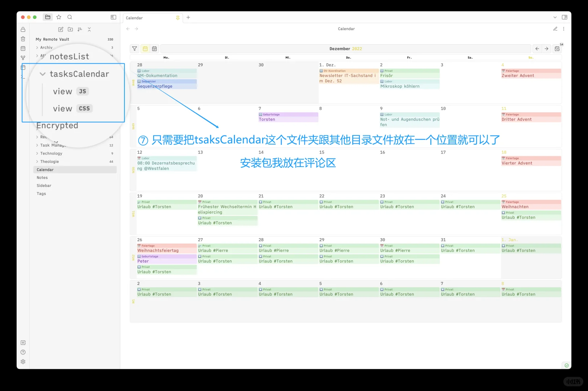Create a new folder via the folder-plus icon
This screenshot has height=391, width=588.
(x=70, y=29)
